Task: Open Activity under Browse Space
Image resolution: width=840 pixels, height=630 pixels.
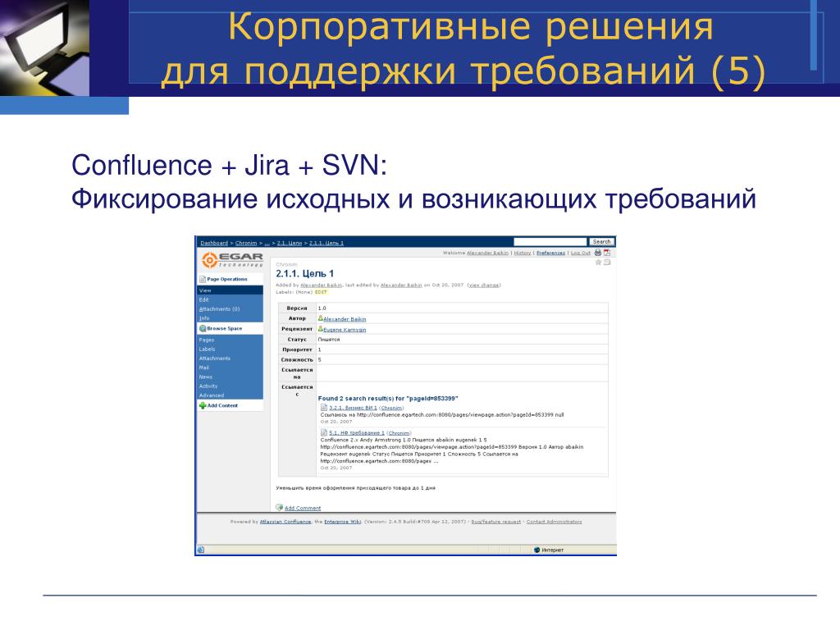Action: [x=208, y=386]
